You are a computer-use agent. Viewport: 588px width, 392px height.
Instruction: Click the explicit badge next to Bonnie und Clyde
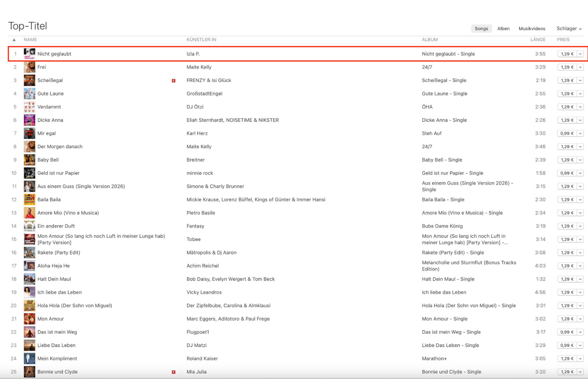point(173,372)
